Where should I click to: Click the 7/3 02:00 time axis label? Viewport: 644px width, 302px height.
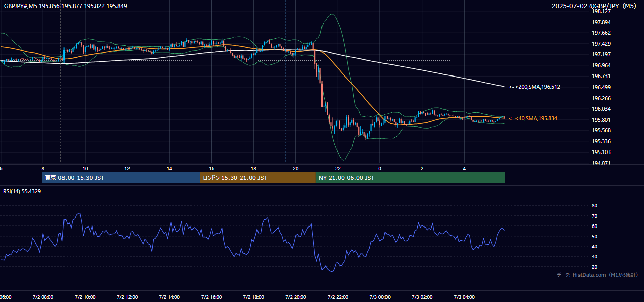422,297
